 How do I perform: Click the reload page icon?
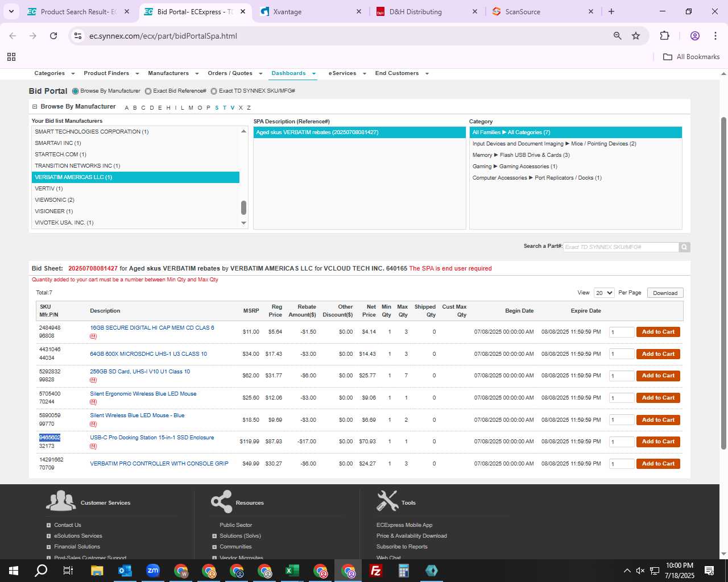[x=53, y=36]
